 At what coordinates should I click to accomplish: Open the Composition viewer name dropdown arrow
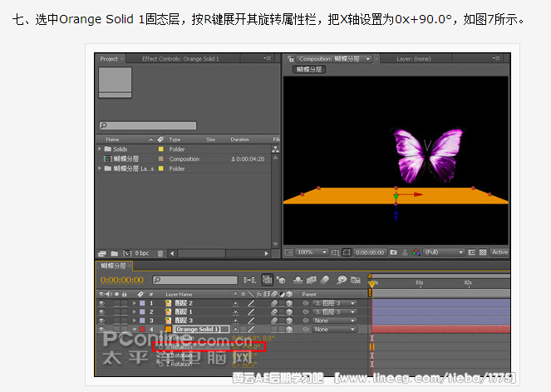[368, 59]
